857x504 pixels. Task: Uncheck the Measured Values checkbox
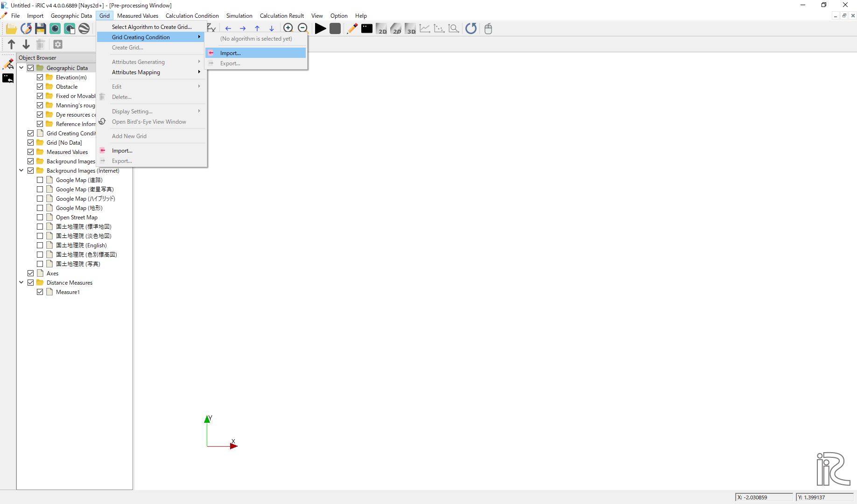point(31,152)
